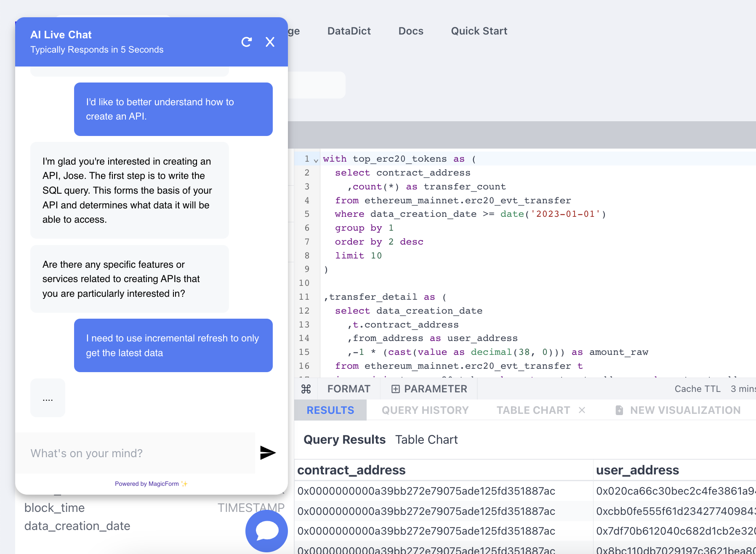The height and width of the screenshot is (554, 756).
Task: Open the Powered by MagicForm link
Action: [151, 484]
